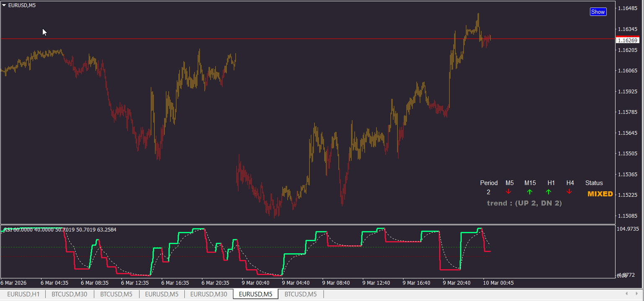644x301 pixels.
Task: Click the orange MIXED status indicator
Action: (600, 194)
